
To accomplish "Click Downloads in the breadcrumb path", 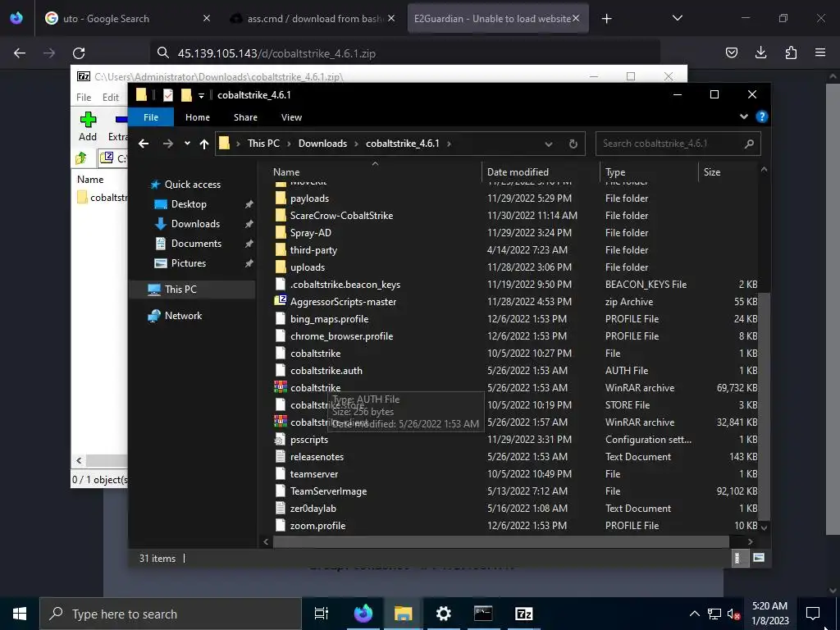I will click(x=322, y=144).
